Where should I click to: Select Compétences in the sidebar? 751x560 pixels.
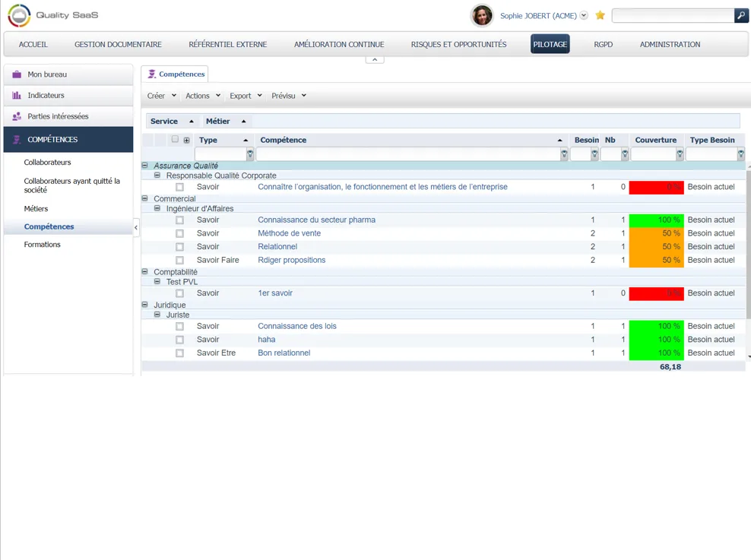pyautogui.click(x=49, y=226)
